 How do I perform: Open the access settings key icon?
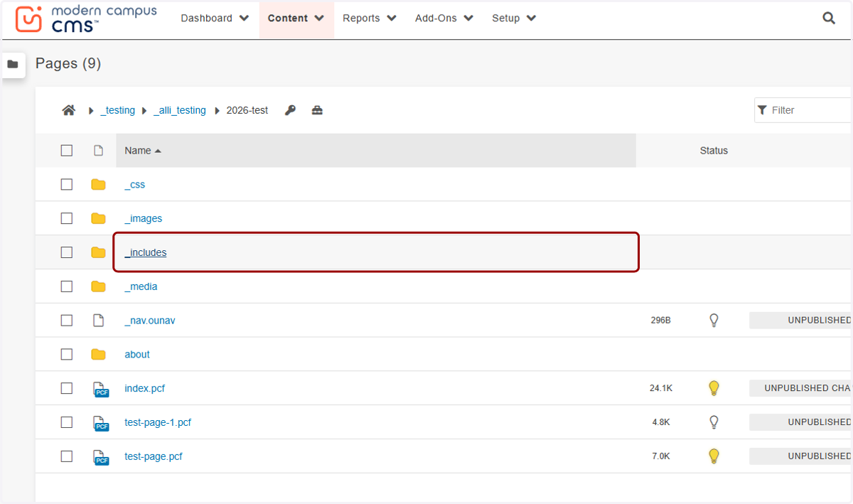click(x=290, y=110)
